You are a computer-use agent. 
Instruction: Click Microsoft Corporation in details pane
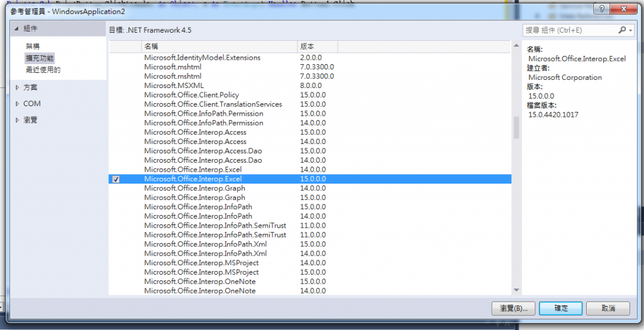pyautogui.click(x=565, y=77)
